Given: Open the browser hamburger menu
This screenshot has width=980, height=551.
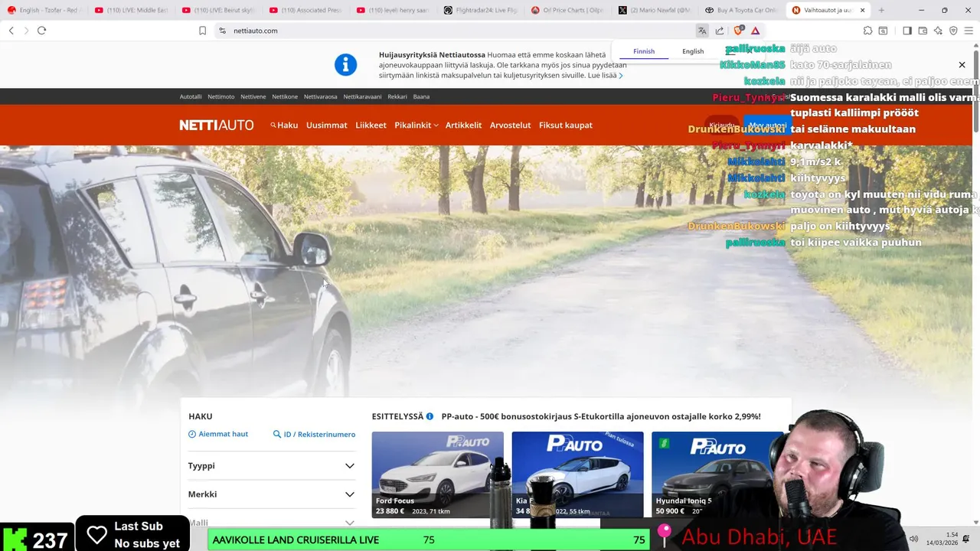Looking at the screenshot, I should coord(969,31).
